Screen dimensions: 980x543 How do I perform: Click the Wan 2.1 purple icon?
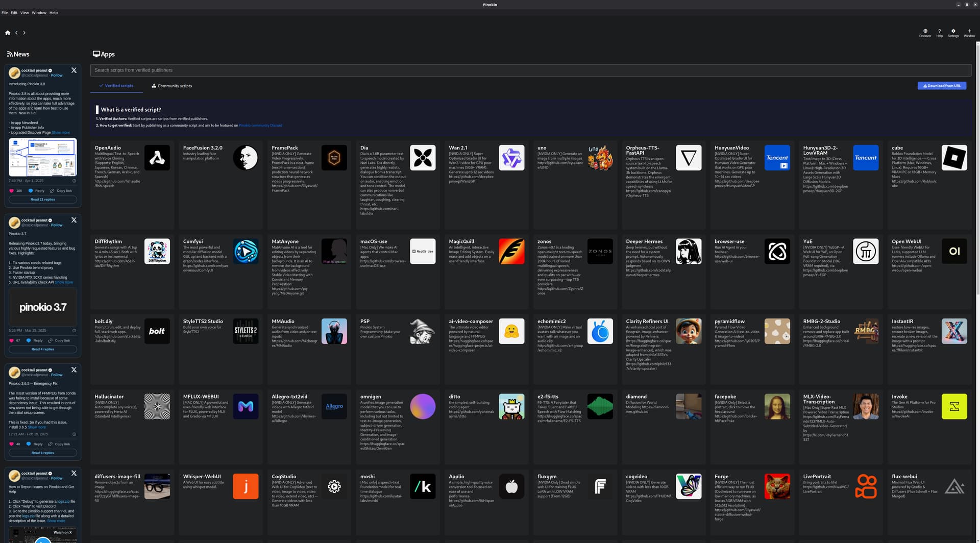point(511,158)
